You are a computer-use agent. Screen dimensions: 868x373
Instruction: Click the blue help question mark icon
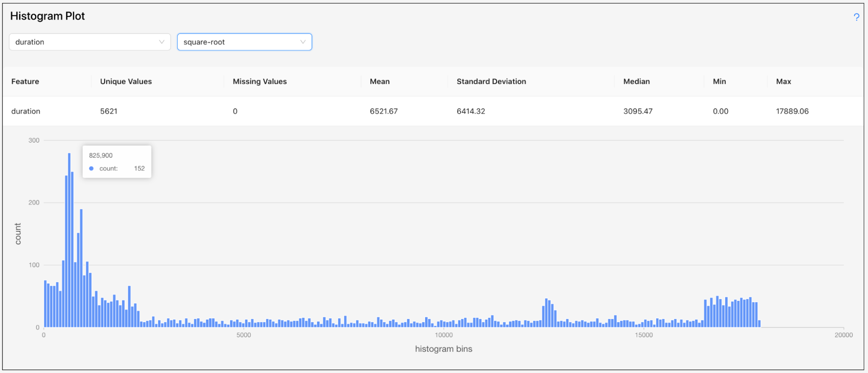click(x=856, y=17)
